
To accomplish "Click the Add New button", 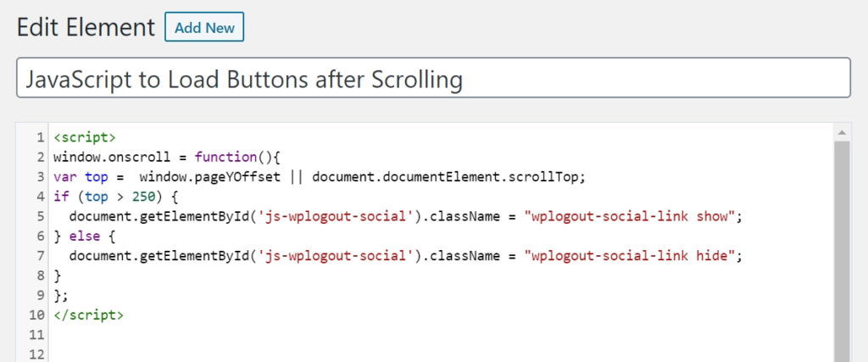I will coord(204,27).
